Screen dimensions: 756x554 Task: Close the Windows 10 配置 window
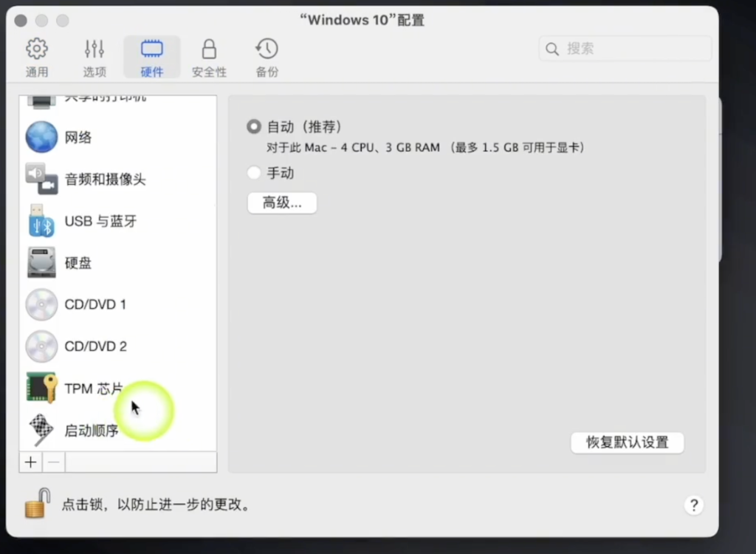21,20
